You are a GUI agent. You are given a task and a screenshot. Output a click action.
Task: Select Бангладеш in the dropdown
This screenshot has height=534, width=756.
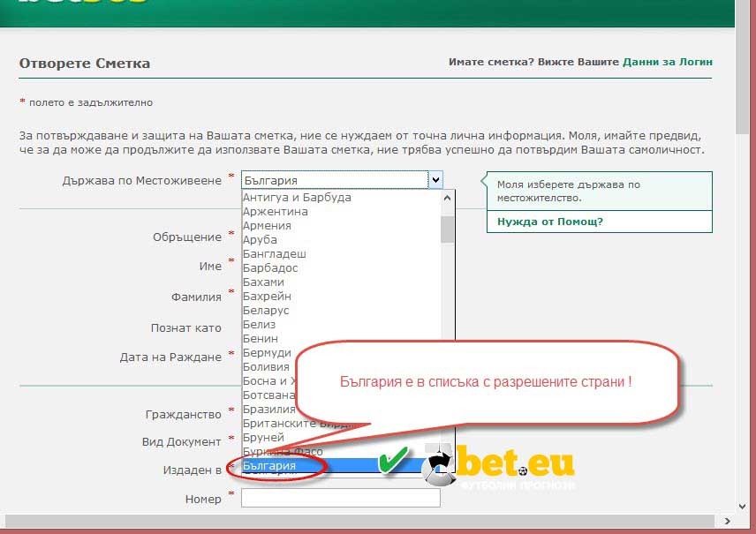(275, 253)
